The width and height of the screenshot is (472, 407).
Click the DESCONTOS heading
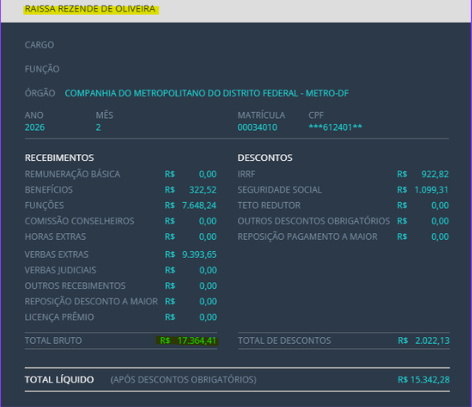(265, 158)
